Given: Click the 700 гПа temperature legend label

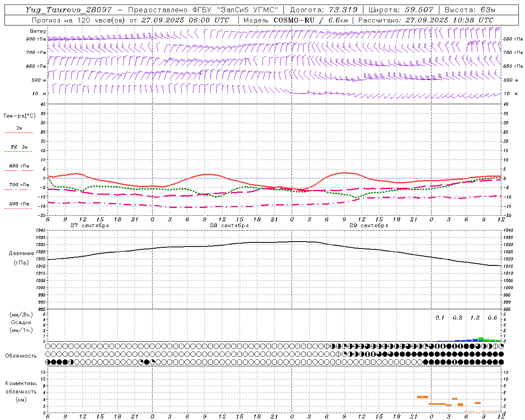Looking at the screenshot, I should coord(19,185).
